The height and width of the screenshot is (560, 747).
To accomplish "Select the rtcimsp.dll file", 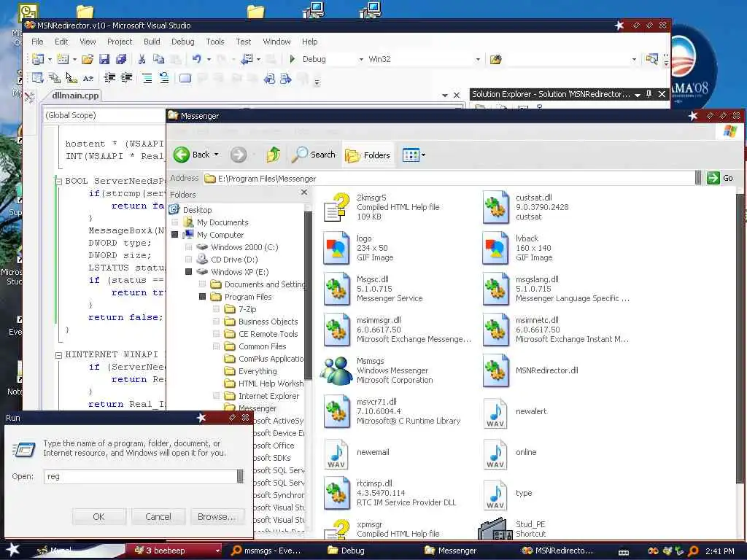I will coord(390,493).
